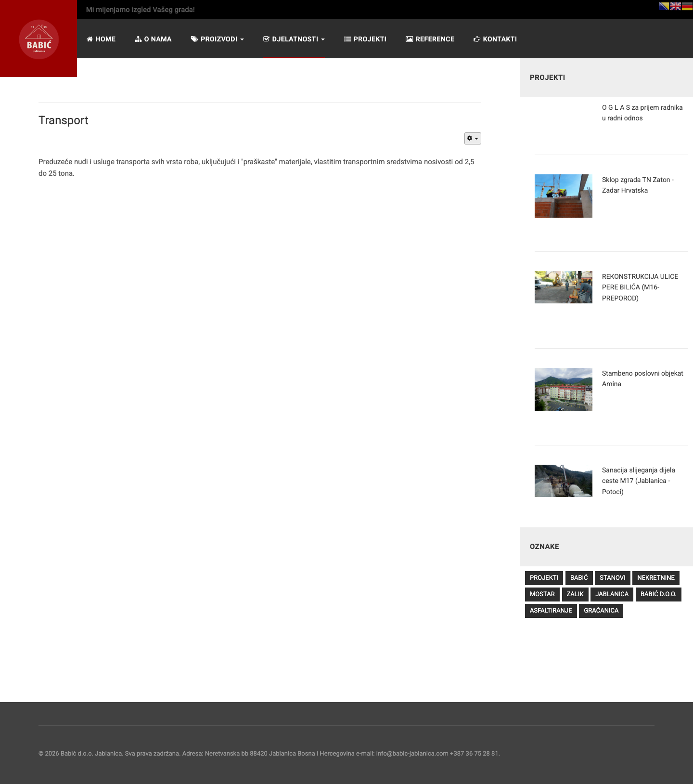This screenshot has width=693, height=784.
Task: Open the M17 road repair thumbnail
Action: [x=564, y=481]
